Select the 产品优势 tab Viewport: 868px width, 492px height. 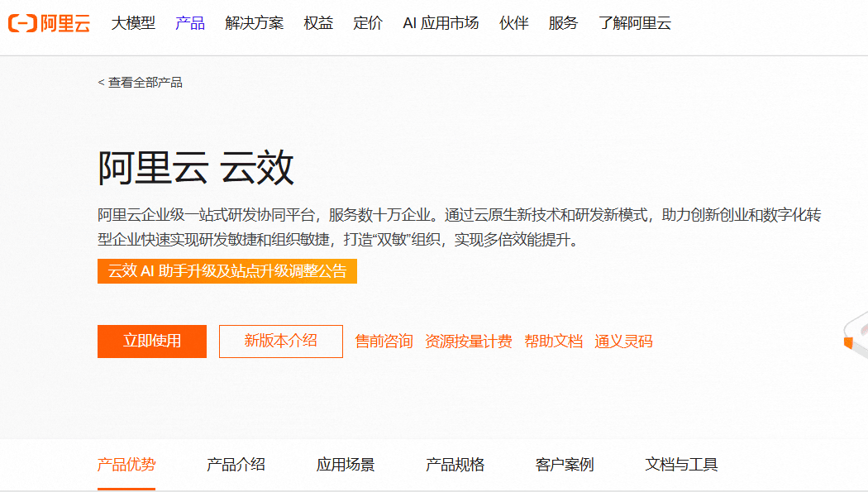[x=126, y=465]
